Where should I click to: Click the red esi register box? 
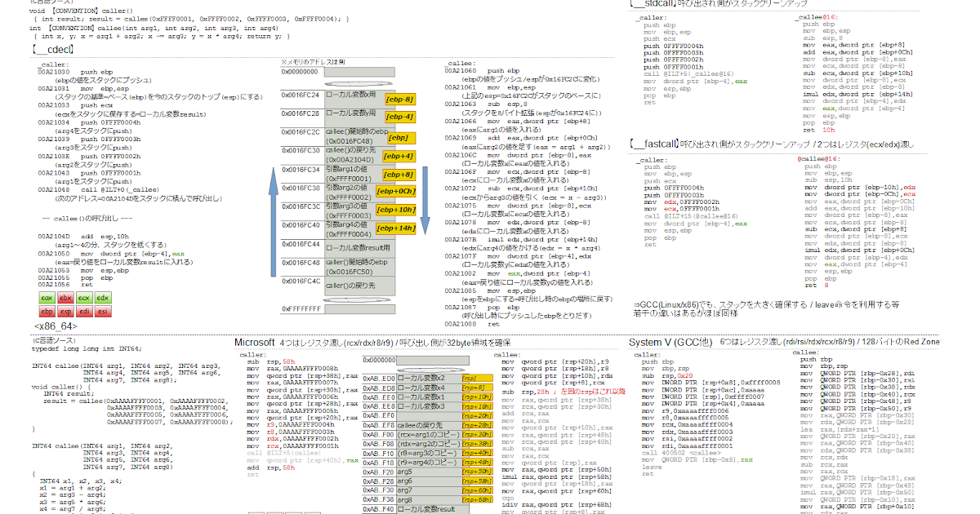tap(103, 312)
